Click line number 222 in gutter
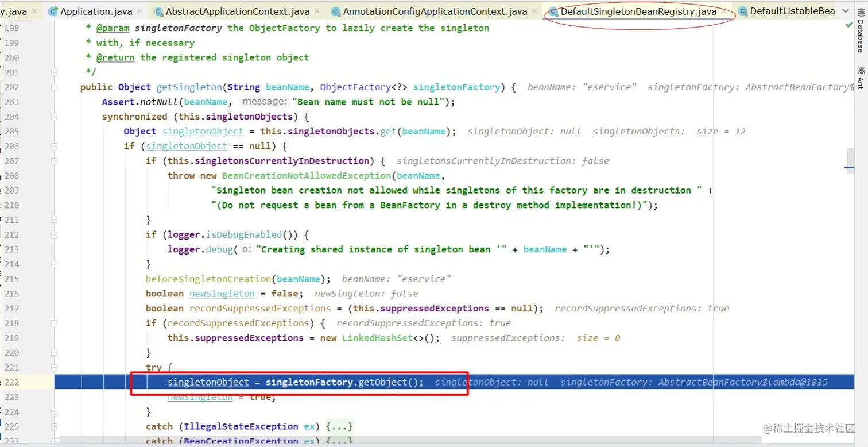Viewport: 868px width, 447px height. [x=11, y=382]
